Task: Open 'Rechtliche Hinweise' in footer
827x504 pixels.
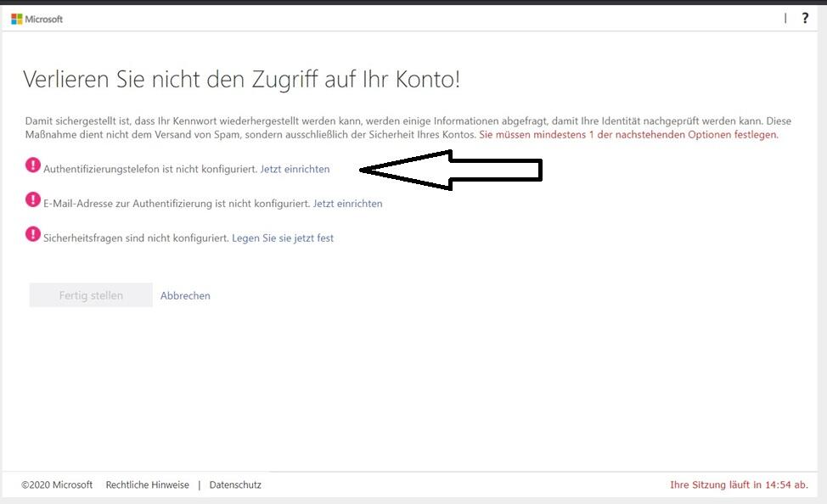Action: point(147,485)
